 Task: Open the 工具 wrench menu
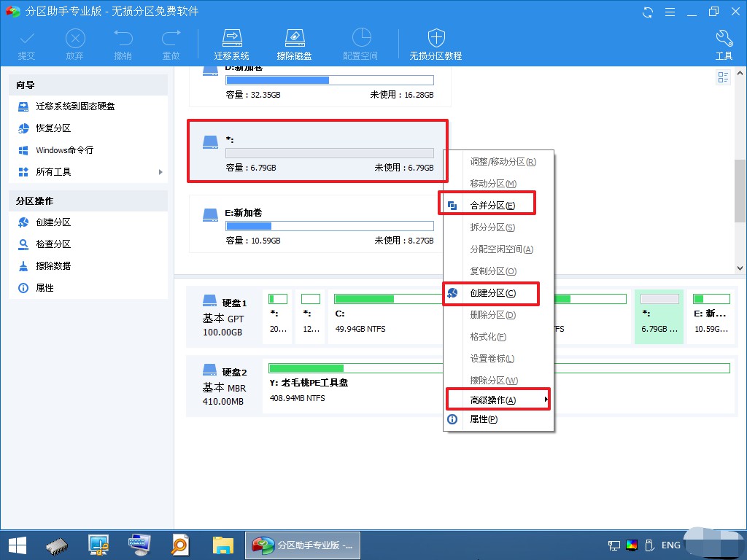pyautogui.click(x=724, y=44)
